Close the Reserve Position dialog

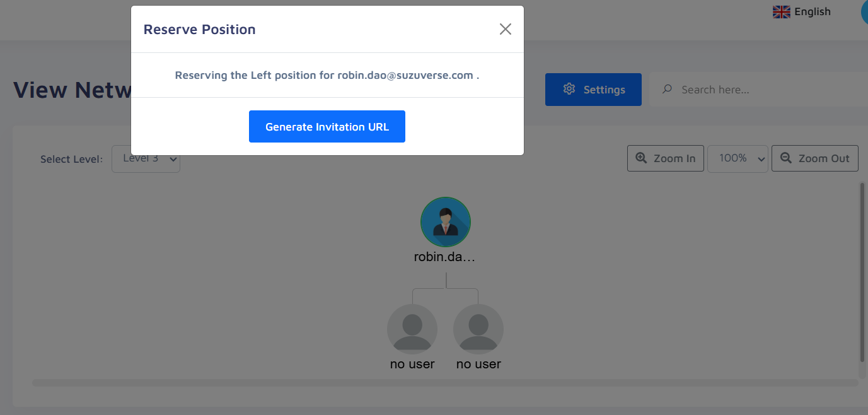(x=505, y=29)
